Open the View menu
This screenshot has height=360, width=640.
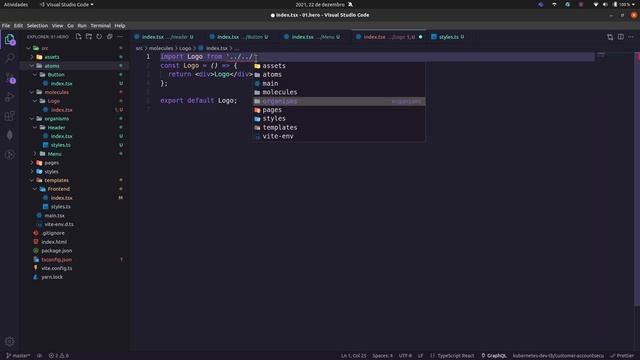(58, 25)
